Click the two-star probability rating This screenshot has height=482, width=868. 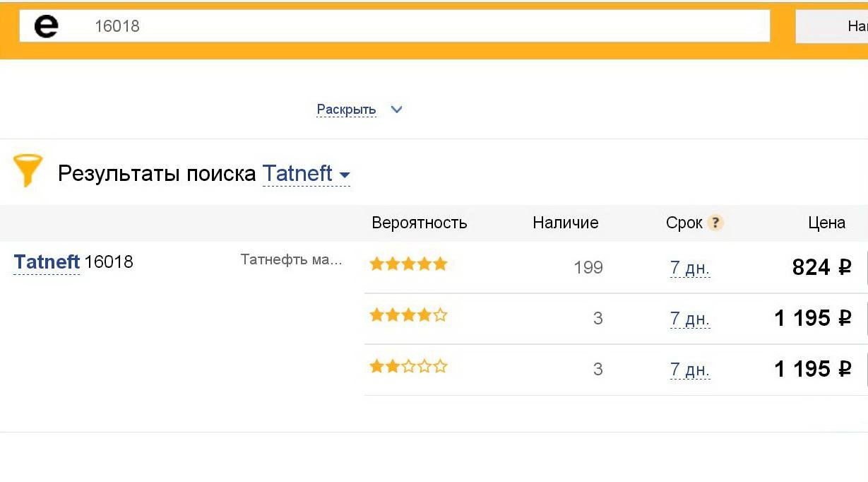409,366
